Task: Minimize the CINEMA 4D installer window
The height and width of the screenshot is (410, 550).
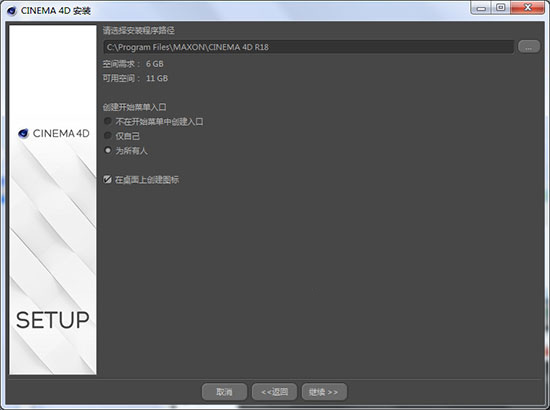Action: [482, 8]
